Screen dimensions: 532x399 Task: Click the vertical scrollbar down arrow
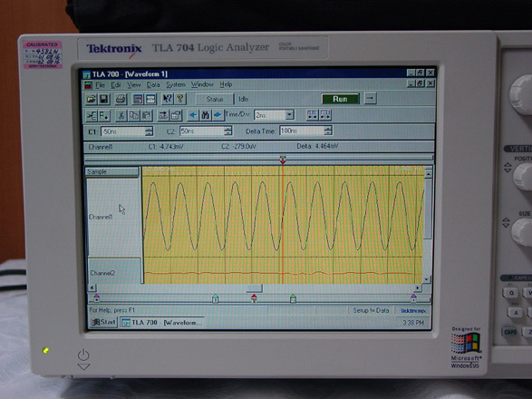(427, 279)
